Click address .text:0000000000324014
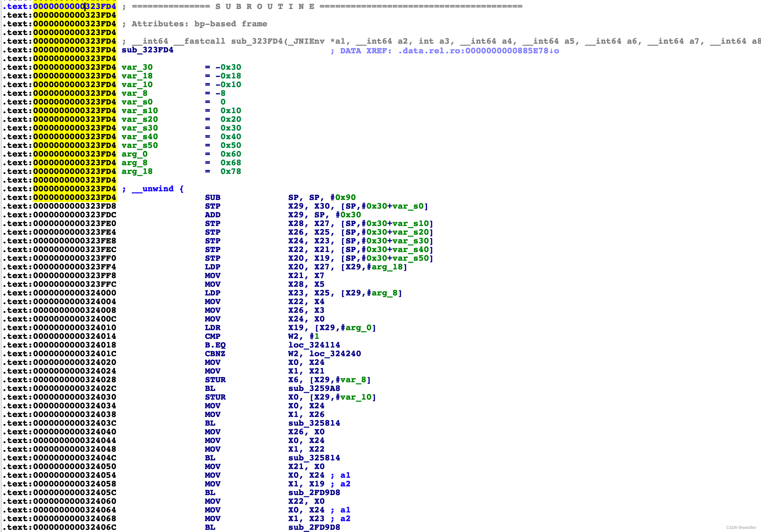The image size is (761, 532). pyautogui.click(x=60, y=336)
